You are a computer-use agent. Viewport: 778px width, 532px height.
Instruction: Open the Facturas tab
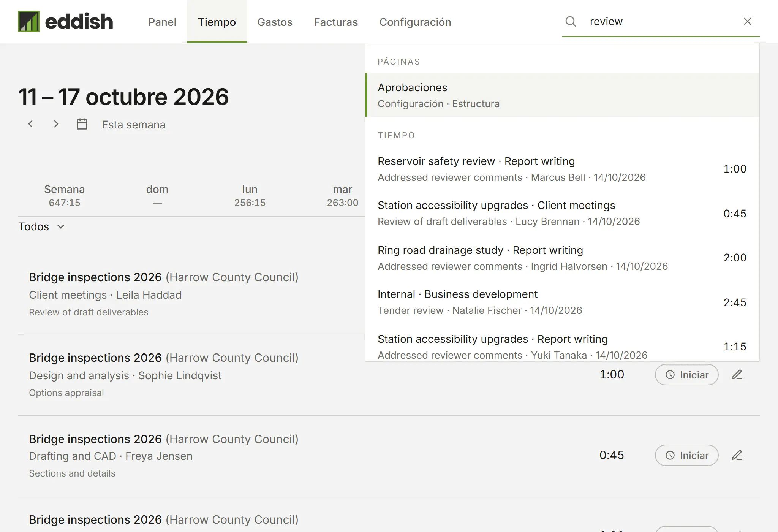[336, 22]
